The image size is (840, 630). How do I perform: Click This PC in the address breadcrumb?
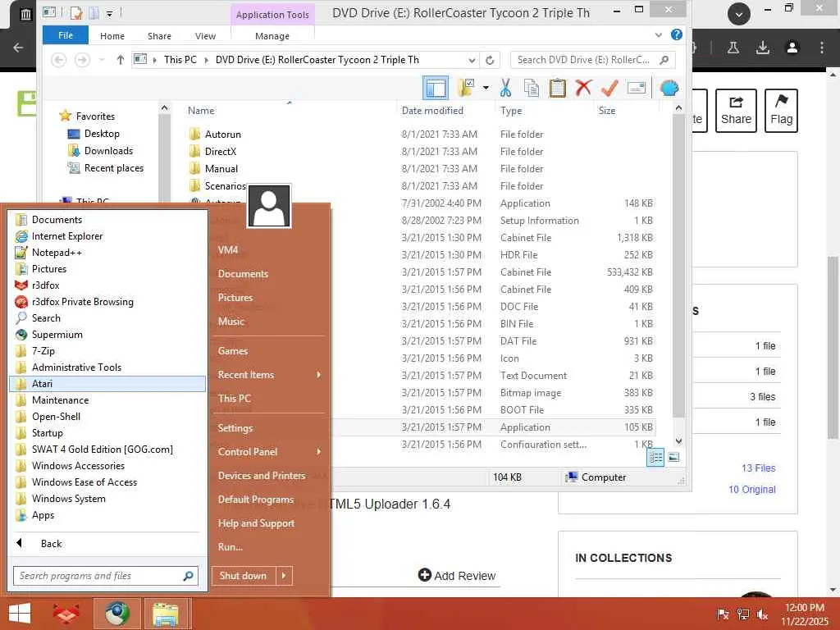coord(180,59)
